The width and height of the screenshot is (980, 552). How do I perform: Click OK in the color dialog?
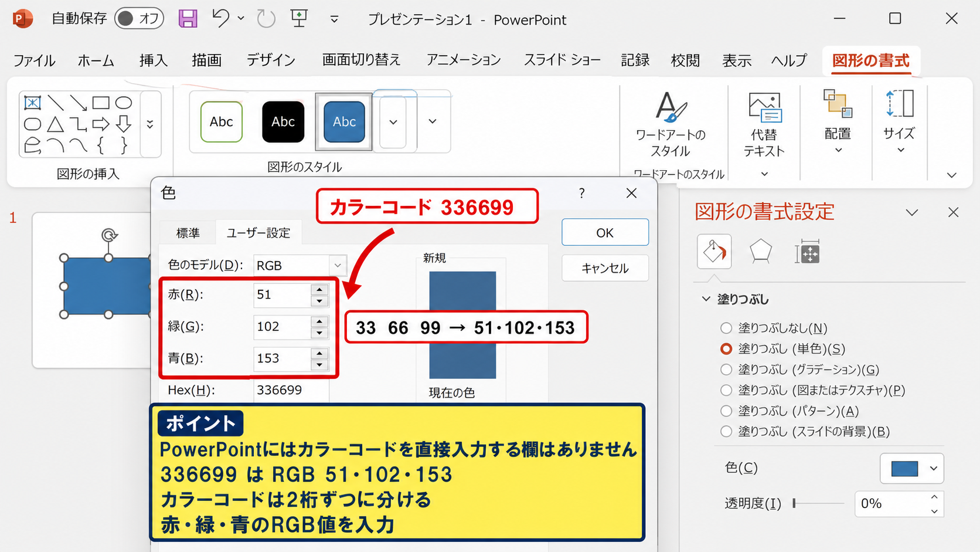tap(605, 232)
